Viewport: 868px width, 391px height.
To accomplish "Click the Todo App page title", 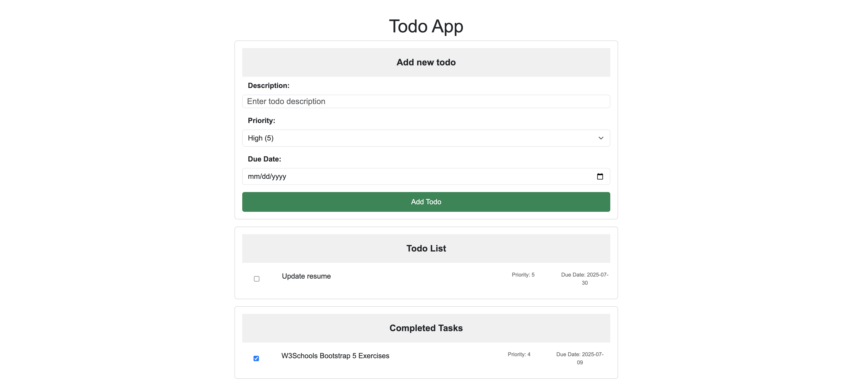I will coord(426,26).
